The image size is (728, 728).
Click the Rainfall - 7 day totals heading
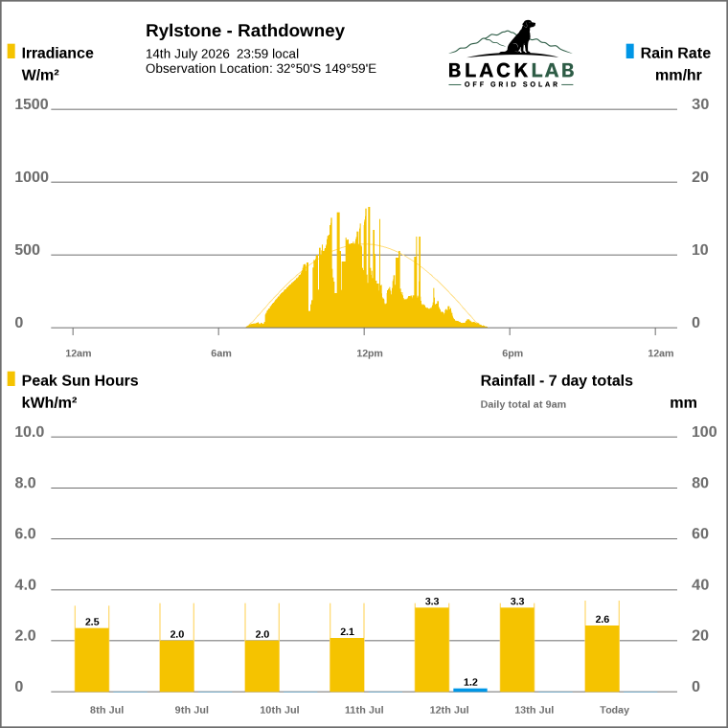557,380
